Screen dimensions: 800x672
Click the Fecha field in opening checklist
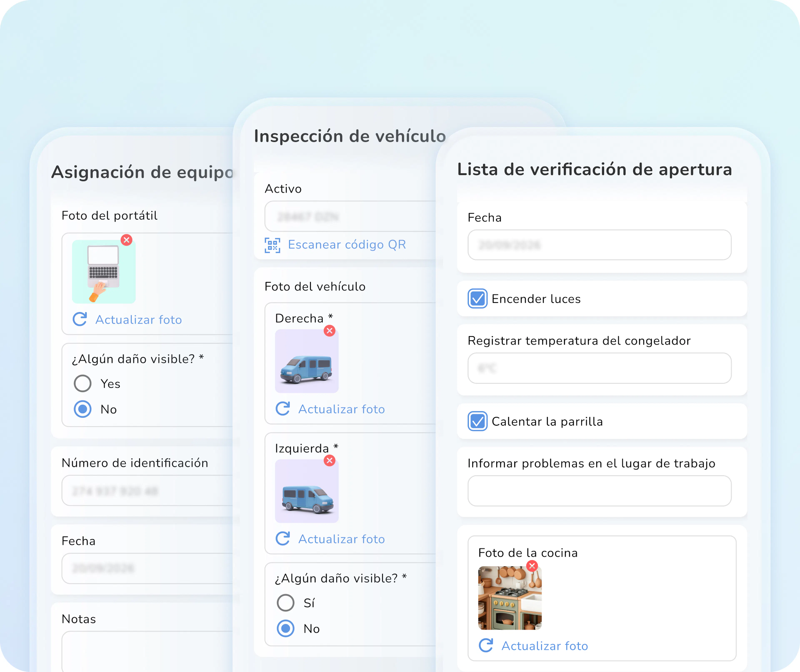[600, 245]
